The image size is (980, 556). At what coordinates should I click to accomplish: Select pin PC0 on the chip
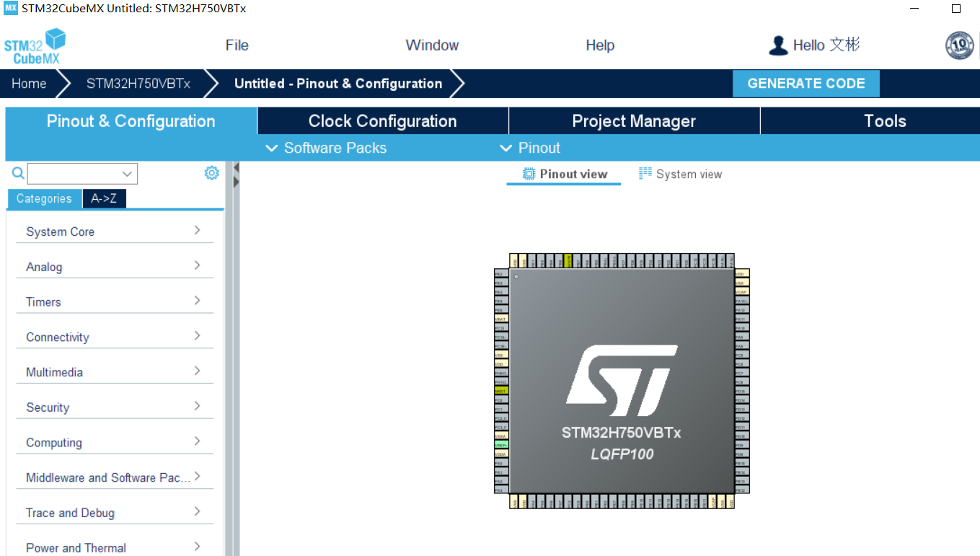click(501, 400)
